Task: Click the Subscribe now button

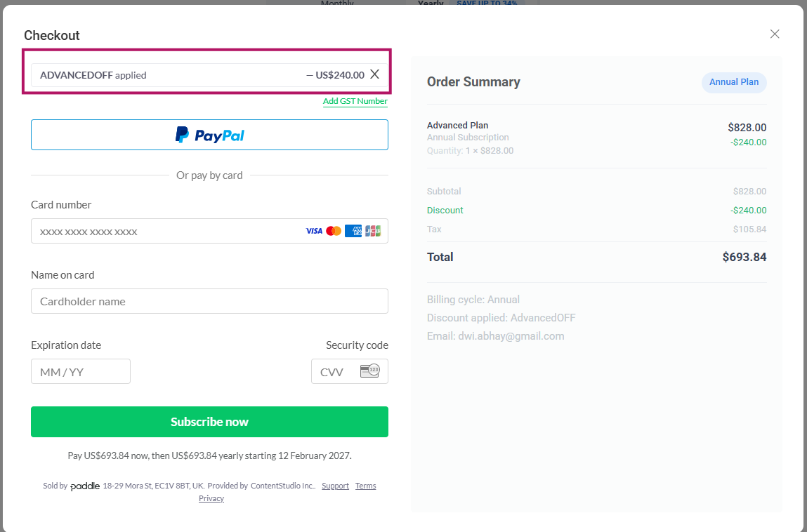Action: (x=209, y=421)
